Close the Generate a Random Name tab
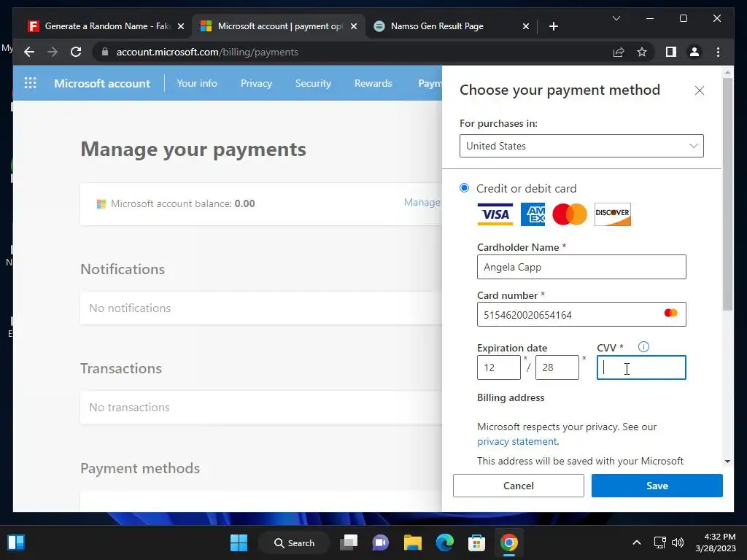Image resolution: width=747 pixels, height=560 pixels. click(181, 26)
